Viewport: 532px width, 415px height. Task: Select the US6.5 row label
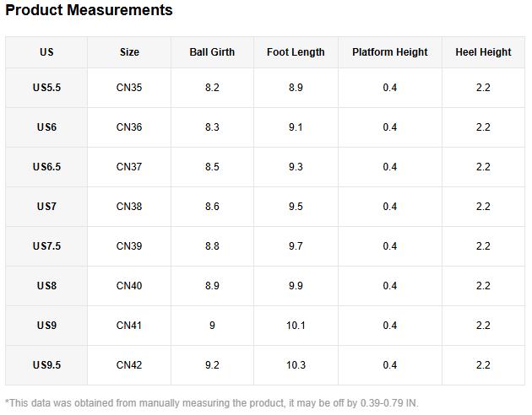[x=46, y=167]
